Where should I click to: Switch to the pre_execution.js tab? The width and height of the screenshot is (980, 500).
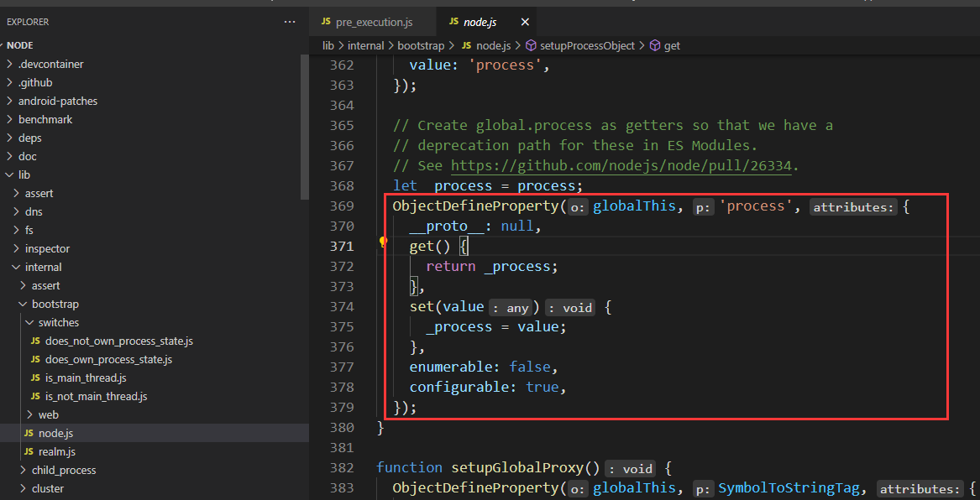coord(373,22)
